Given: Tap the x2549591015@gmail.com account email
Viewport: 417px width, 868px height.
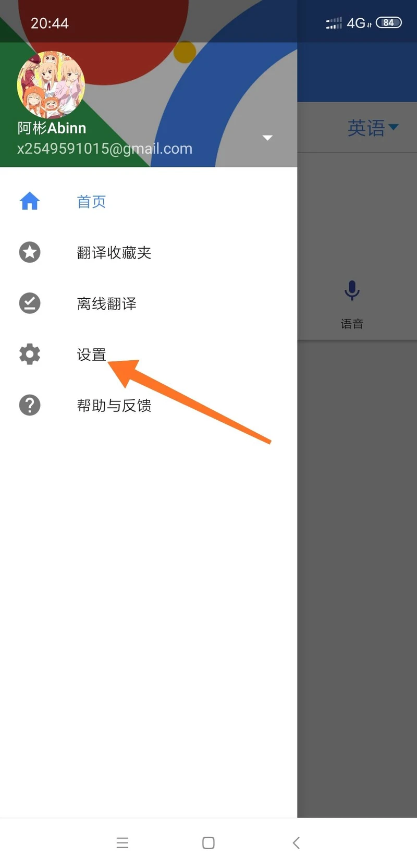Looking at the screenshot, I should pyautogui.click(x=105, y=149).
